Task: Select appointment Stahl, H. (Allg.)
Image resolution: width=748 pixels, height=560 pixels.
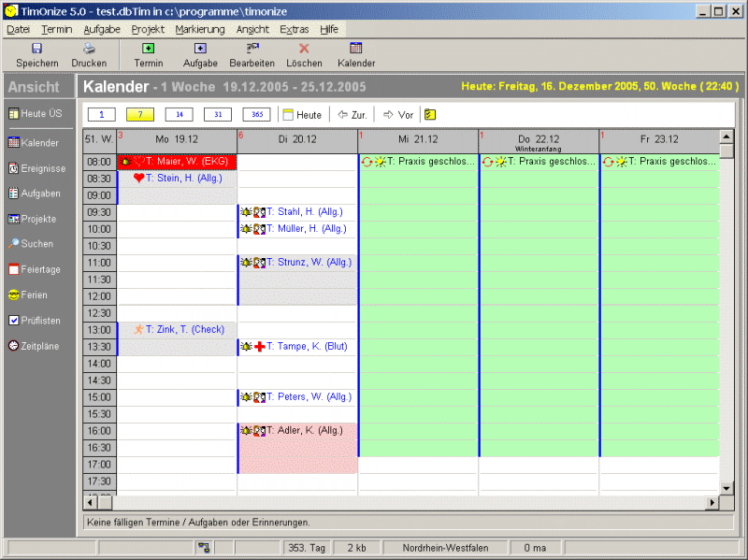Action: pyautogui.click(x=297, y=212)
